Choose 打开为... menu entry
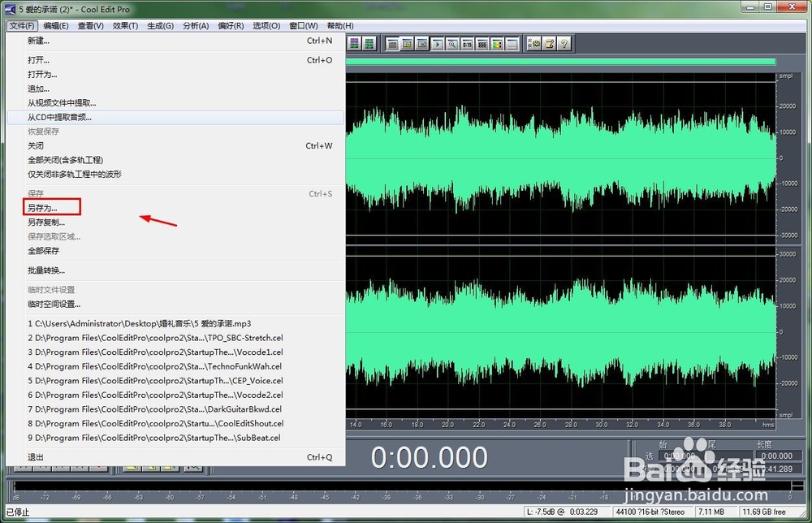This screenshot has height=523, width=812. (x=176, y=75)
